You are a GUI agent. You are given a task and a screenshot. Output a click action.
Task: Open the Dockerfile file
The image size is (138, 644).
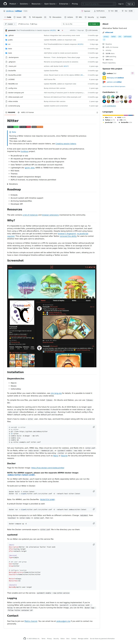(12, 71)
